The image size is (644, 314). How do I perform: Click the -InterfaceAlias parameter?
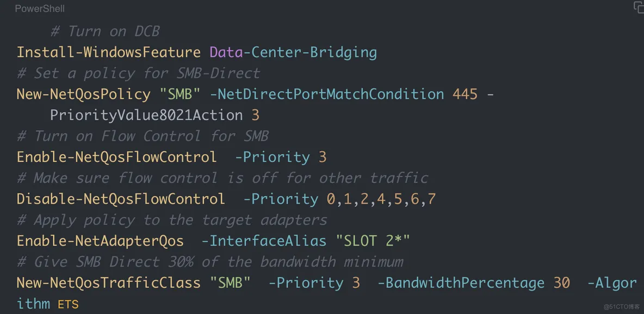pos(264,241)
